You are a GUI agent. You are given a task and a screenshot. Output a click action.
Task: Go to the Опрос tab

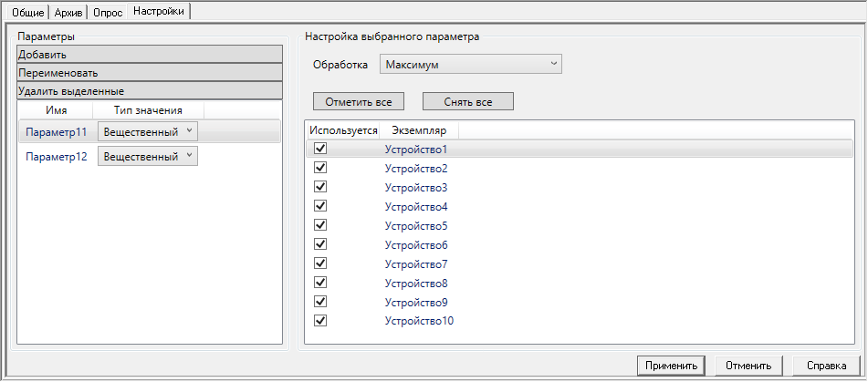pyautogui.click(x=108, y=13)
